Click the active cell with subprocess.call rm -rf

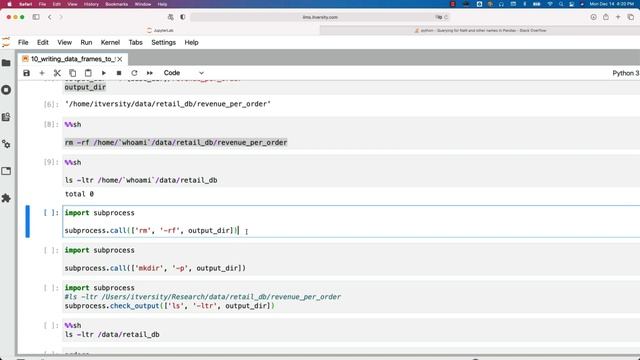[x=351, y=222]
